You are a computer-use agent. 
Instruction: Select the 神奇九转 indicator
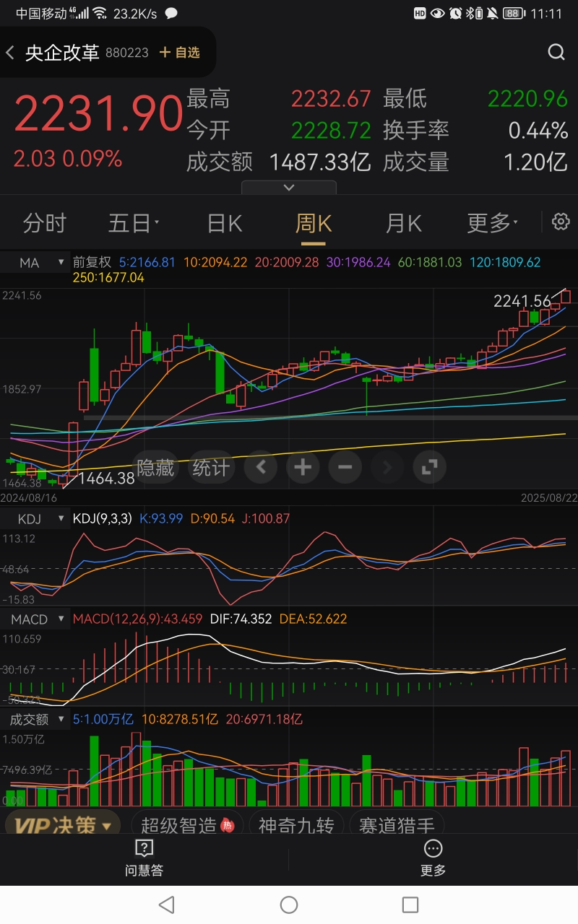click(296, 825)
